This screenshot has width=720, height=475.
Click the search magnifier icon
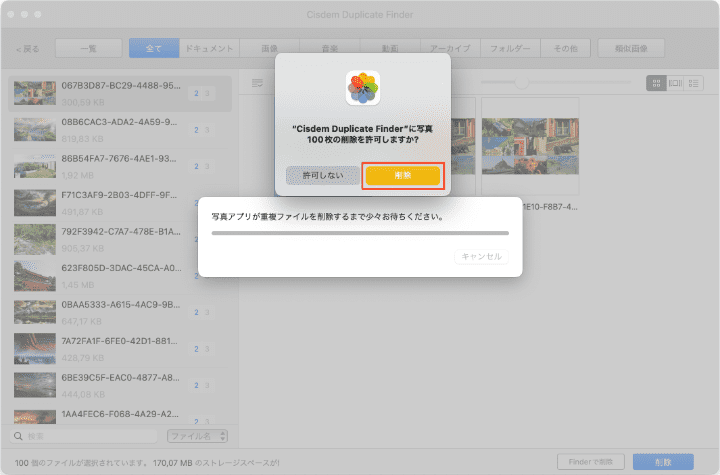point(18,436)
